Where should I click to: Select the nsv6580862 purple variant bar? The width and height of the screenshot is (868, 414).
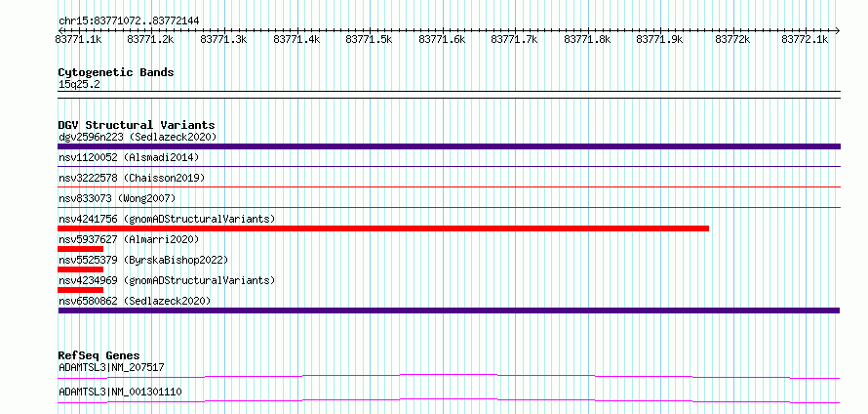point(449,310)
